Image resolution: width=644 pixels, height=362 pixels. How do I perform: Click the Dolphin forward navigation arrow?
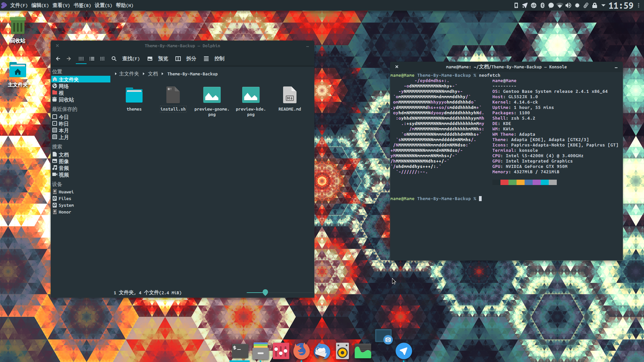coord(69,59)
